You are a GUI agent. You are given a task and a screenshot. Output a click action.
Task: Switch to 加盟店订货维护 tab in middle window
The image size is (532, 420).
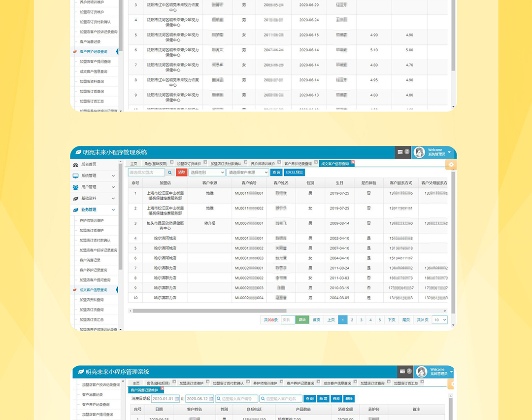189,164
